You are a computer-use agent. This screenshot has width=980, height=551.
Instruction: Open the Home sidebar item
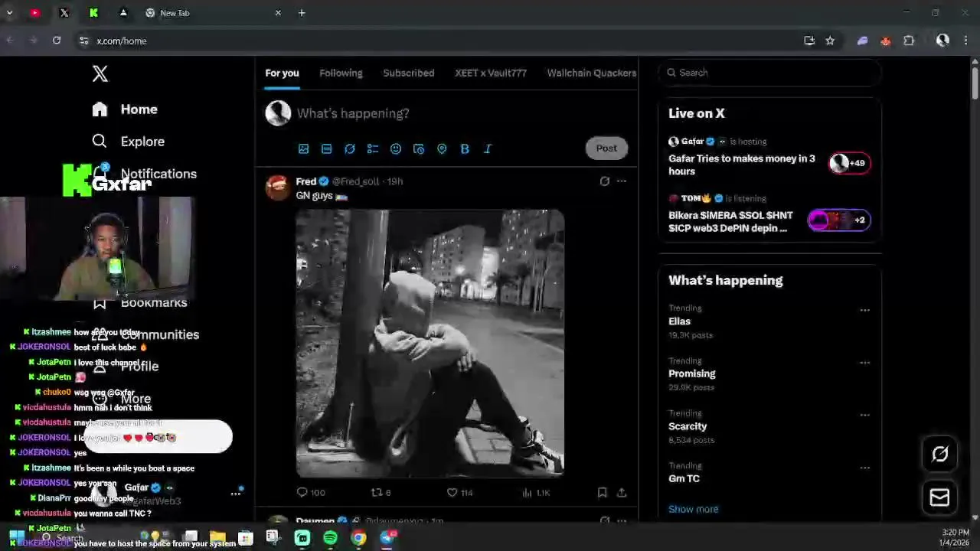click(125, 109)
